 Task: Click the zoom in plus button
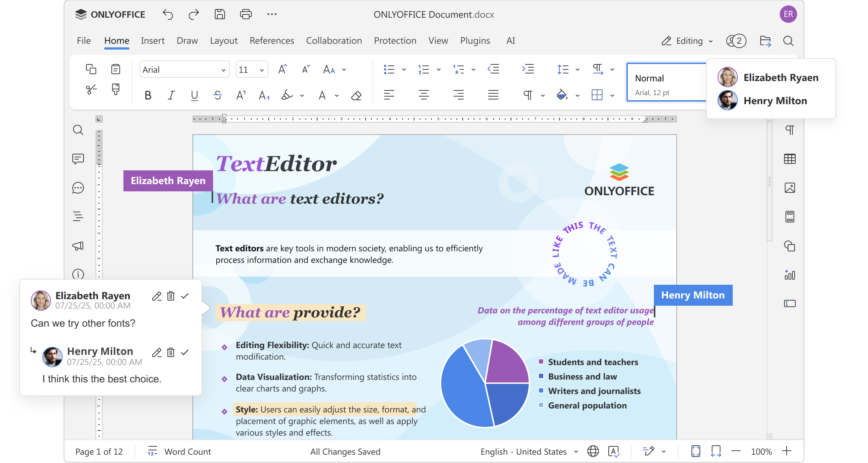tap(787, 451)
